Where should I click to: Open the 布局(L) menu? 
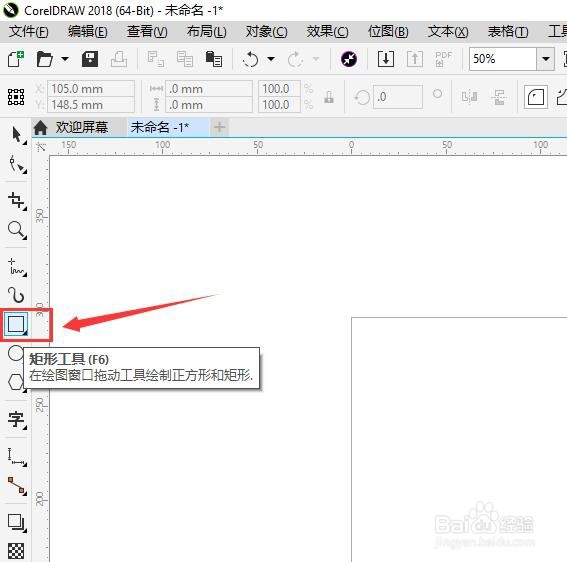pos(206,32)
